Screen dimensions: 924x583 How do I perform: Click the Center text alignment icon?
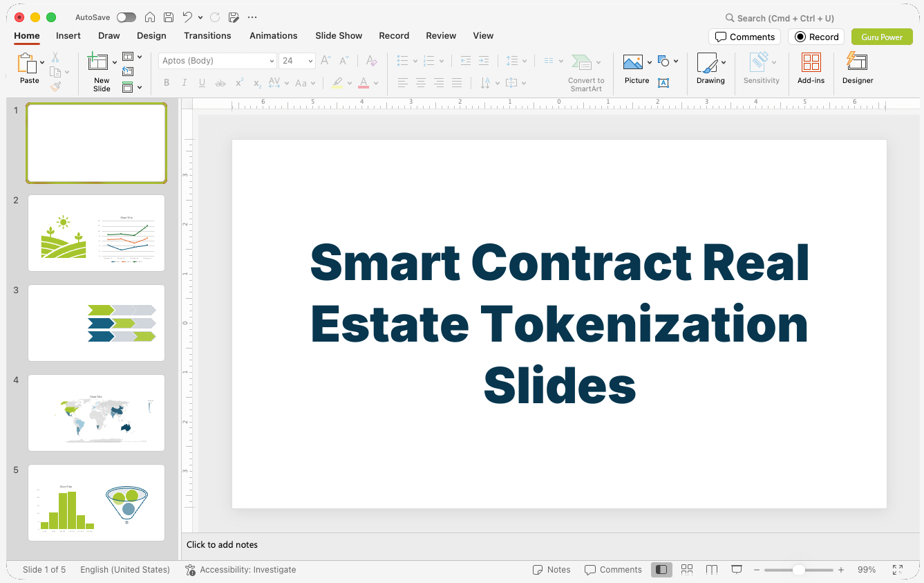(421, 83)
